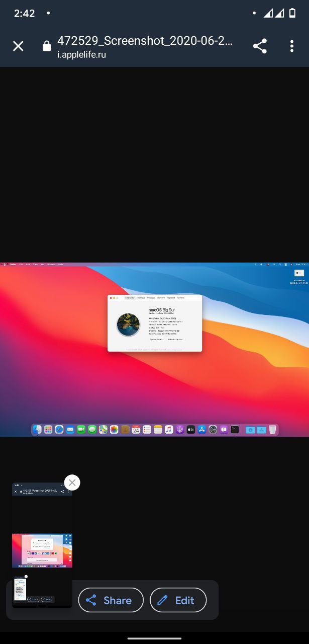Open Launchpad from the dock
309x644 pixels.
click(x=48, y=430)
